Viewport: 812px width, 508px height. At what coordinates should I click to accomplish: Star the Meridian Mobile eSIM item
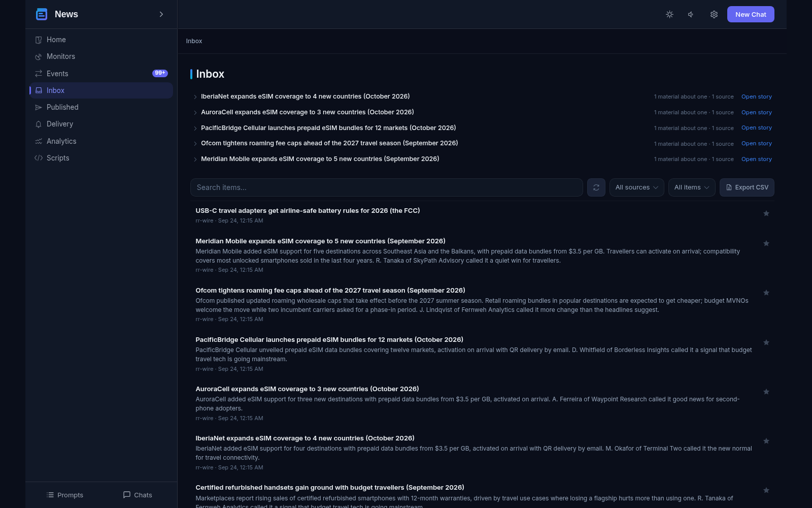tap(766, 243)
